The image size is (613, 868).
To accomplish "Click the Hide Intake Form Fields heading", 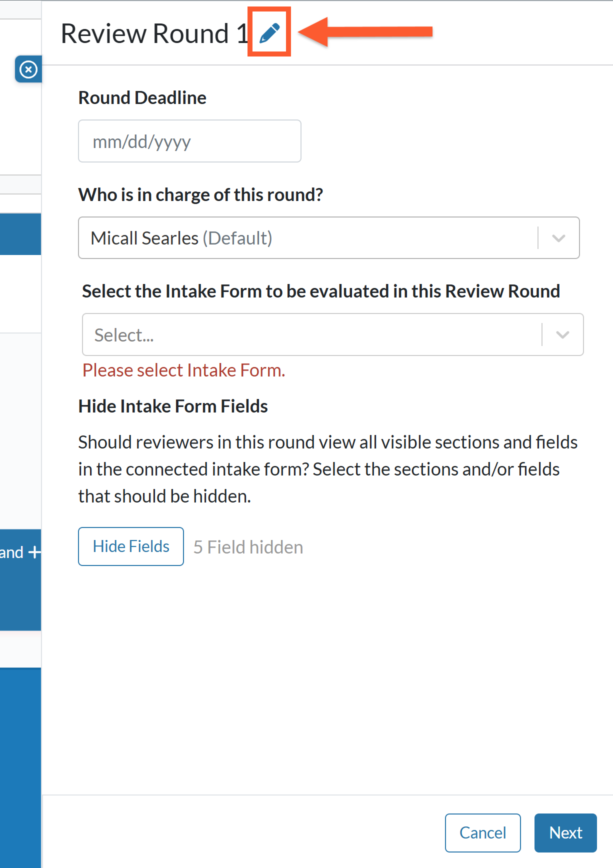I will (x=173, y=406).
